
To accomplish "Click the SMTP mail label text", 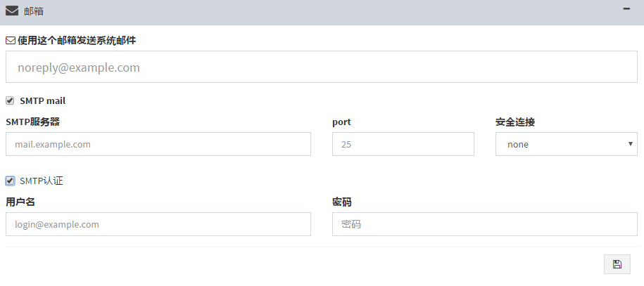I will coord(43,101).
